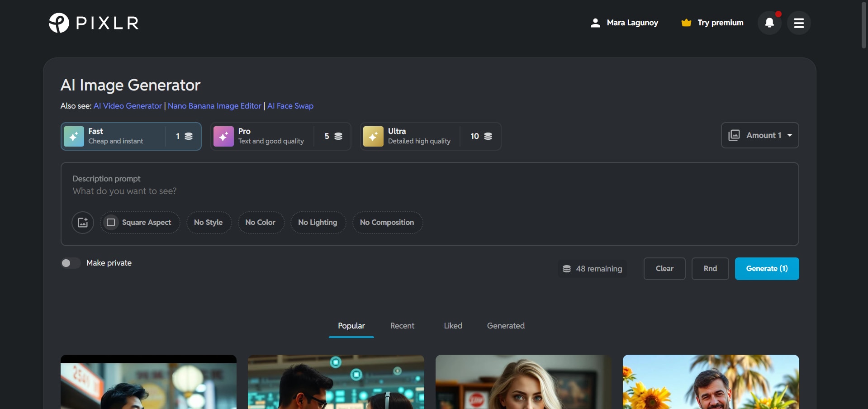Switch to the Generated tab
Screen dimensions: 868x409
pos(506,326)
